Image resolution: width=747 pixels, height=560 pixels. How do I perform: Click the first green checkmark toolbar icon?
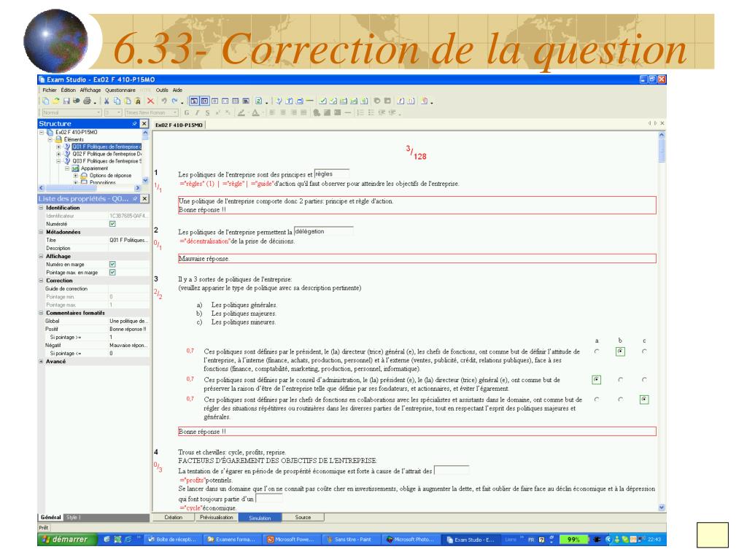(x=323, y=101)
